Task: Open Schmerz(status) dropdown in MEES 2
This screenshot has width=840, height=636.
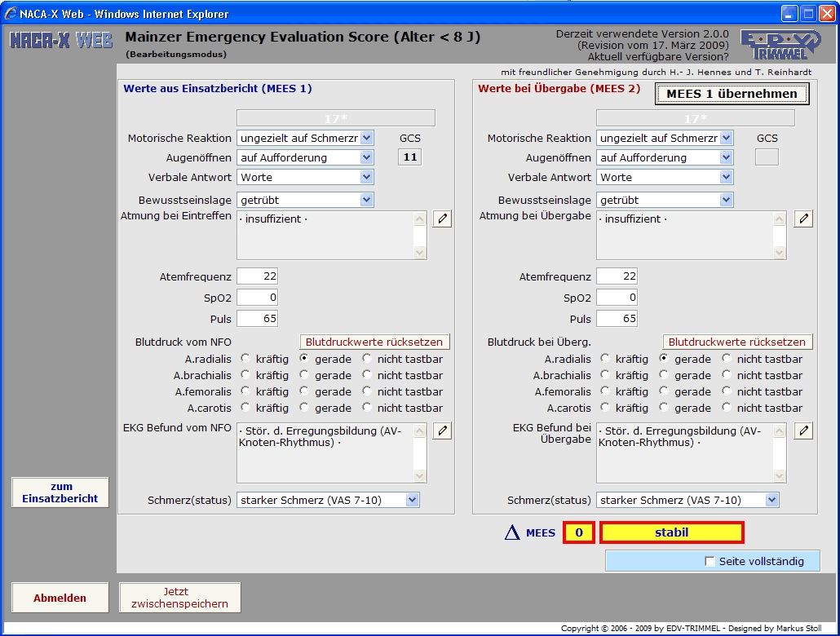Action: click(687, 500)
